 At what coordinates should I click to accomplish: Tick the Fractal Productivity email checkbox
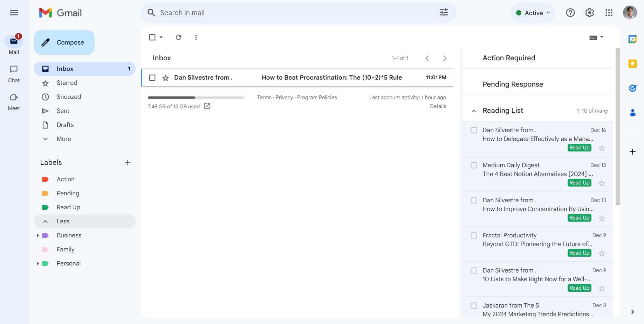point(474,235)
